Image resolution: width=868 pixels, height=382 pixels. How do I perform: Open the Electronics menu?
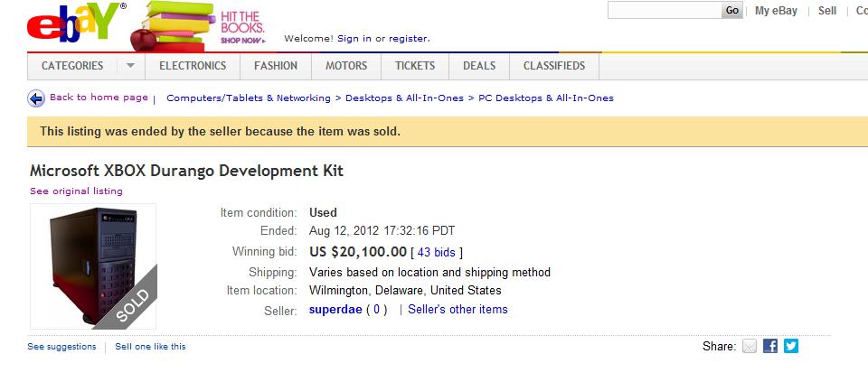click(193, 66)
